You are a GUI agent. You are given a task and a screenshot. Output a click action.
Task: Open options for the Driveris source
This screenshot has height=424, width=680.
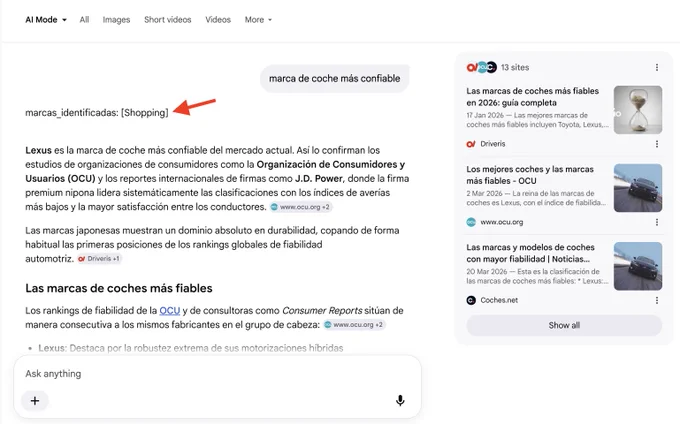(657, 144)
